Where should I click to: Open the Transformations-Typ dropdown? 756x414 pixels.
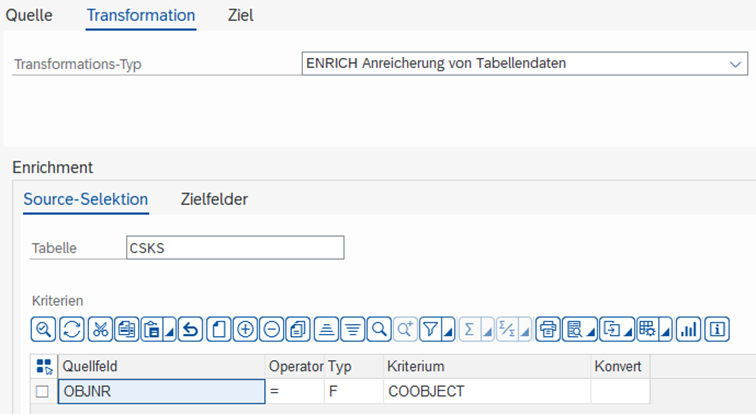coord(735,64)
